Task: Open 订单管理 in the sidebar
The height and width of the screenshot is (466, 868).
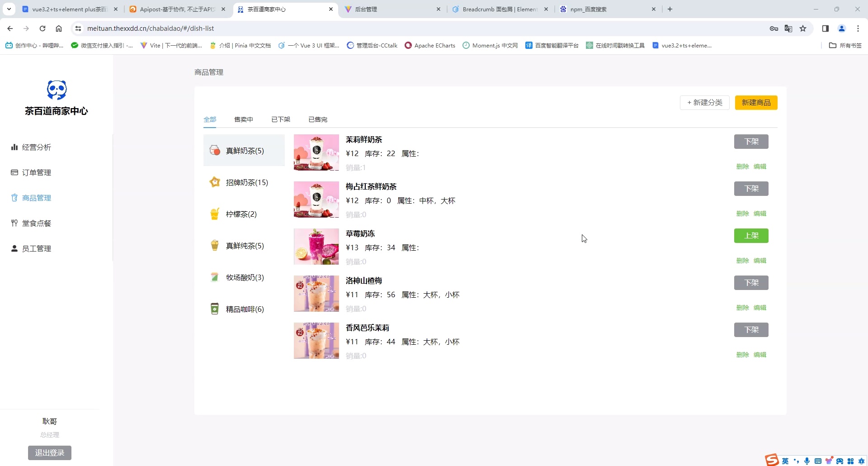Action: click(37, 172)
